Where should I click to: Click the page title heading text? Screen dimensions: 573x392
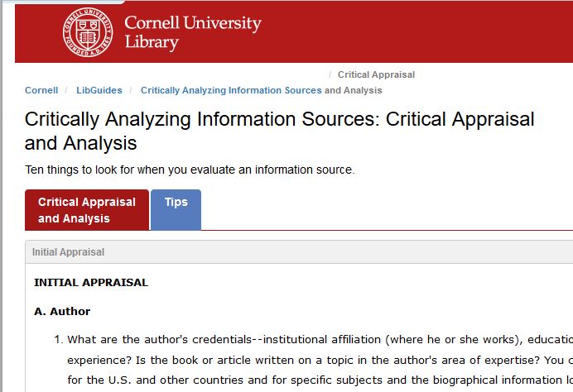[279, 131]
